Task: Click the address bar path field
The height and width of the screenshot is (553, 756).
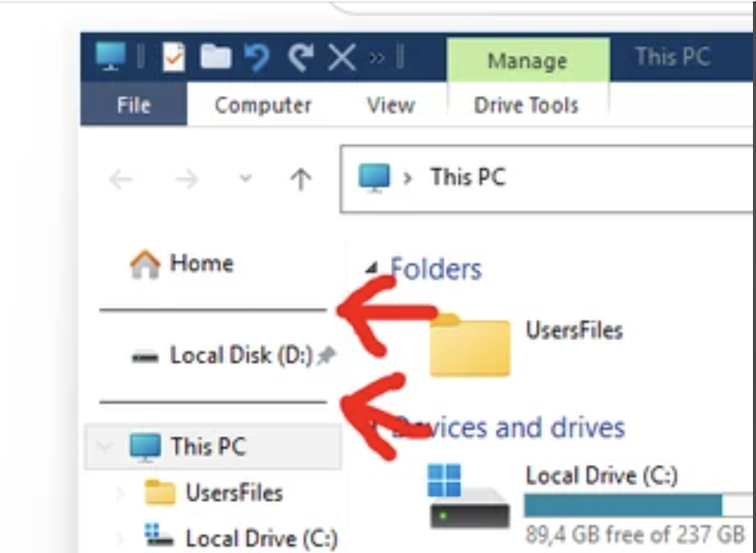Action: tap(547, 179)
